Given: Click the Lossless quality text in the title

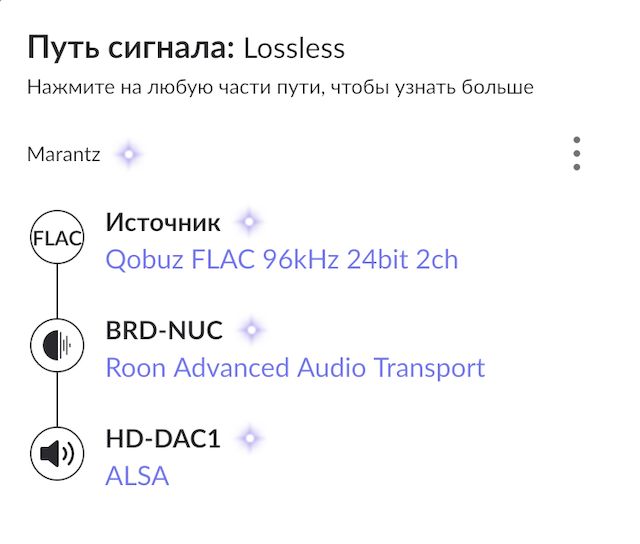Looking at the screenshot, I should 294,48.
